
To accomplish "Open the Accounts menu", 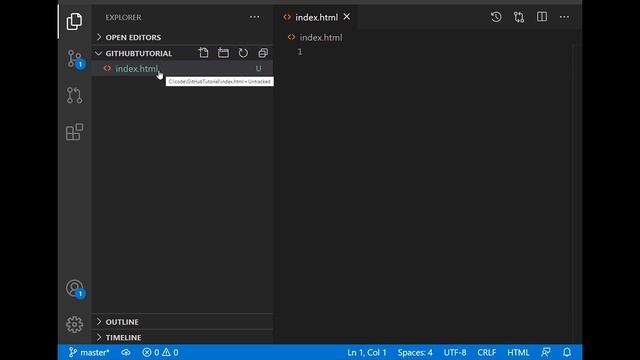I will 75,289.
